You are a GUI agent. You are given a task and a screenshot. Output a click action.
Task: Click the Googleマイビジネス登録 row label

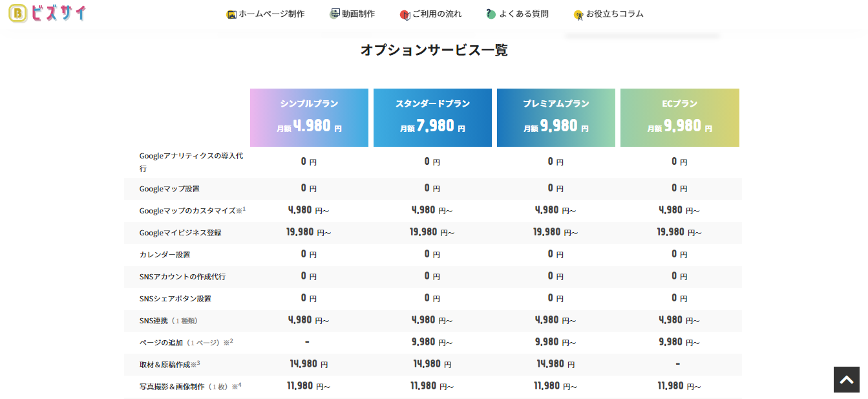pos(180,233)
